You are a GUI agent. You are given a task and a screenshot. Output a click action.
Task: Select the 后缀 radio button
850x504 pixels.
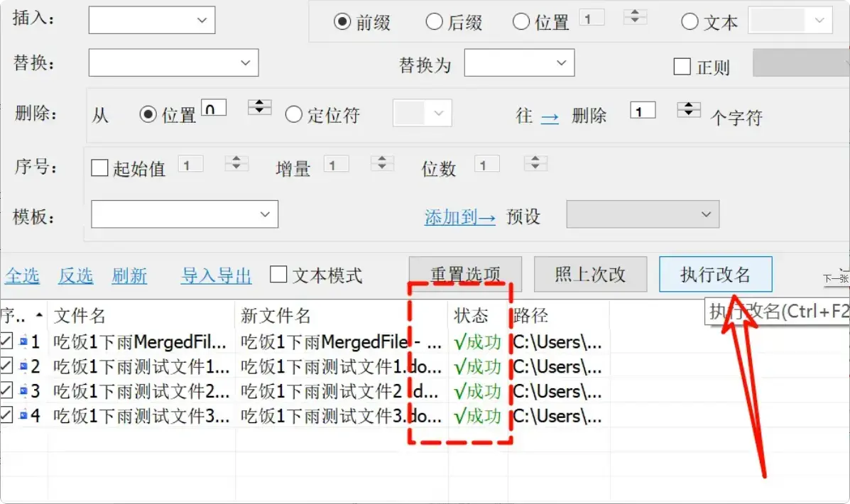click(434, 21)
